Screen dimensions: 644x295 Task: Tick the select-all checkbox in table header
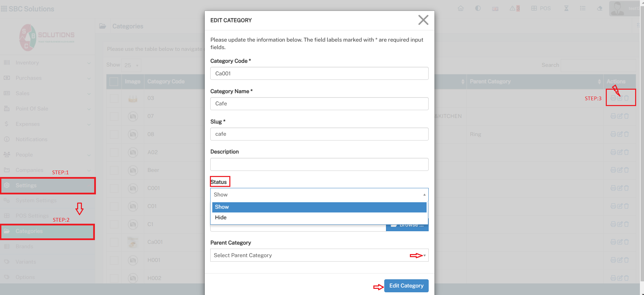click(x=114, y=82)
